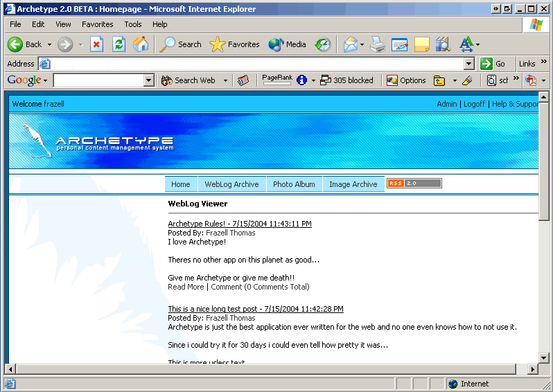Open the File menu

15,24
